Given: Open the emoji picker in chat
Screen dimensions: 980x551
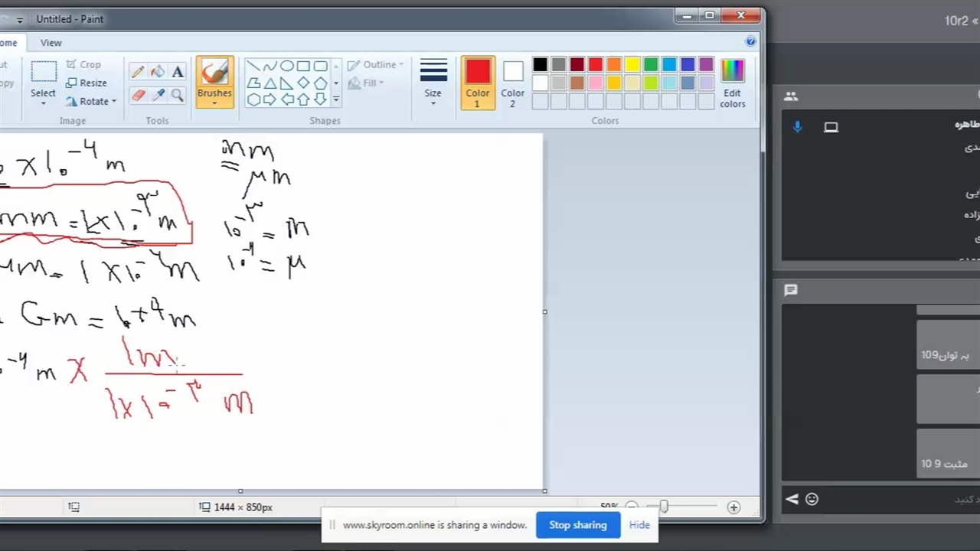Looking at the screenshot, I should pyautogui.click(x=812, y=499).
